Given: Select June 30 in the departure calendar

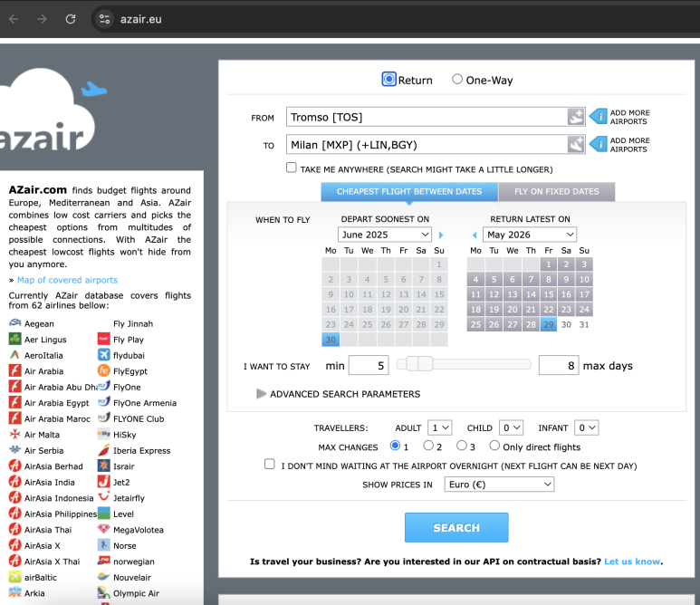Looking at the screenshot, I should tap(331, 340).
